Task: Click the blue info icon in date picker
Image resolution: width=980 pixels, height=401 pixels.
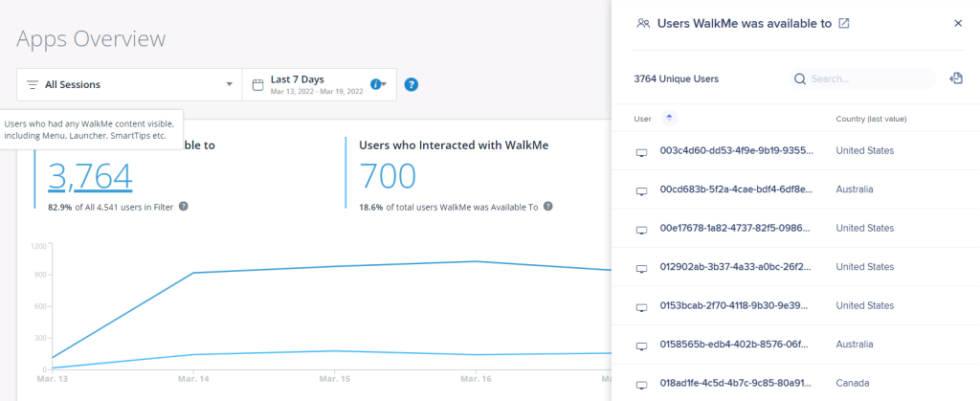Action: pyautogui.click(x=376, y=84)
